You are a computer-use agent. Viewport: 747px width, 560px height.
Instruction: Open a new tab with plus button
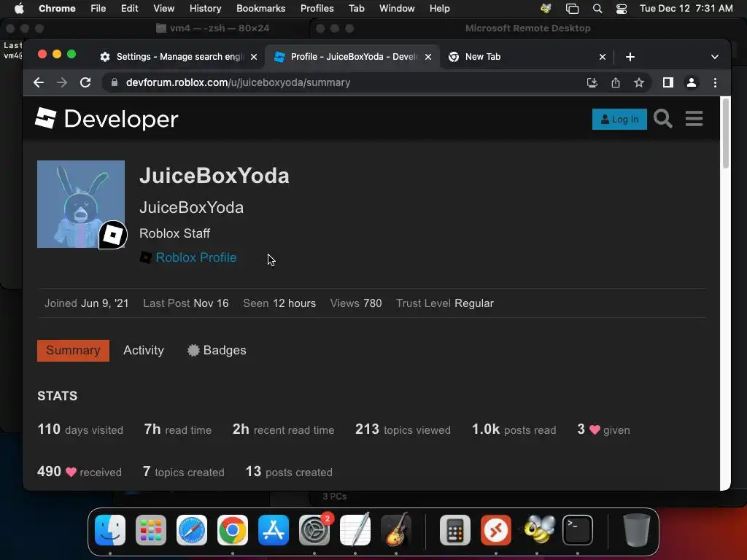[x=630, y=57]
